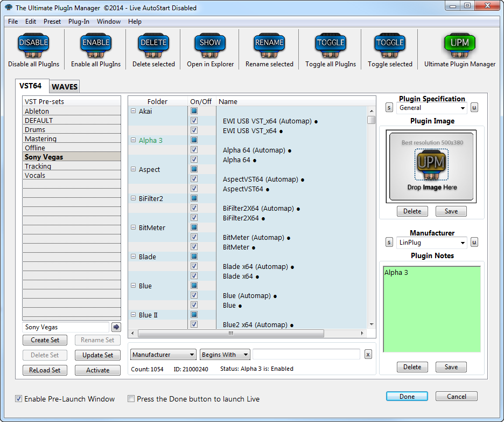This screenshot has height=422, width=504.
Task: Click the Create Set button
Action: 45,340
